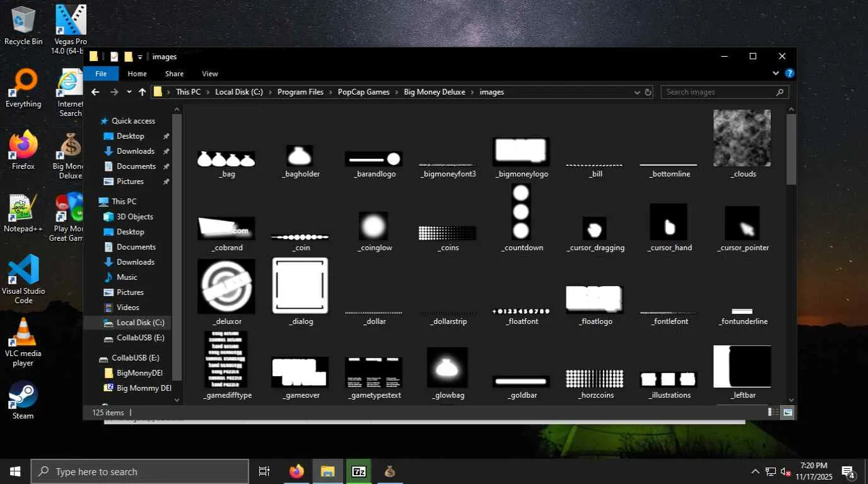Click the muted volume icon in the tray

coord(785,471)
